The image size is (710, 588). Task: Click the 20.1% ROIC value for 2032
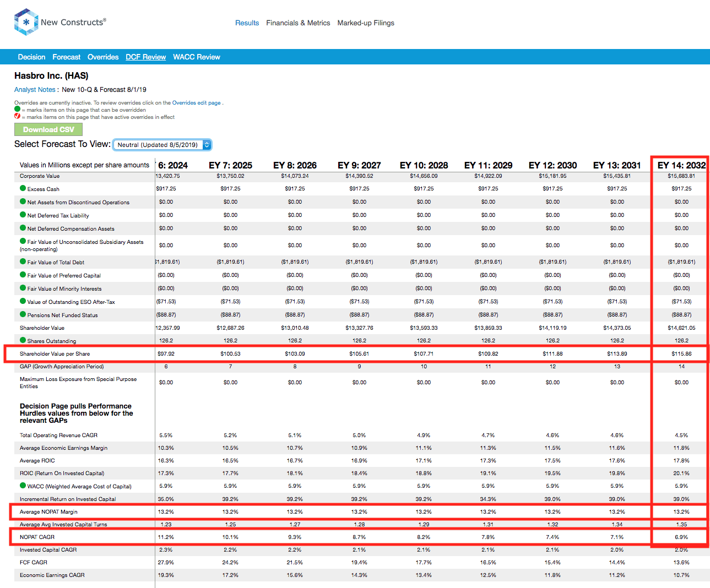(681, 473)
